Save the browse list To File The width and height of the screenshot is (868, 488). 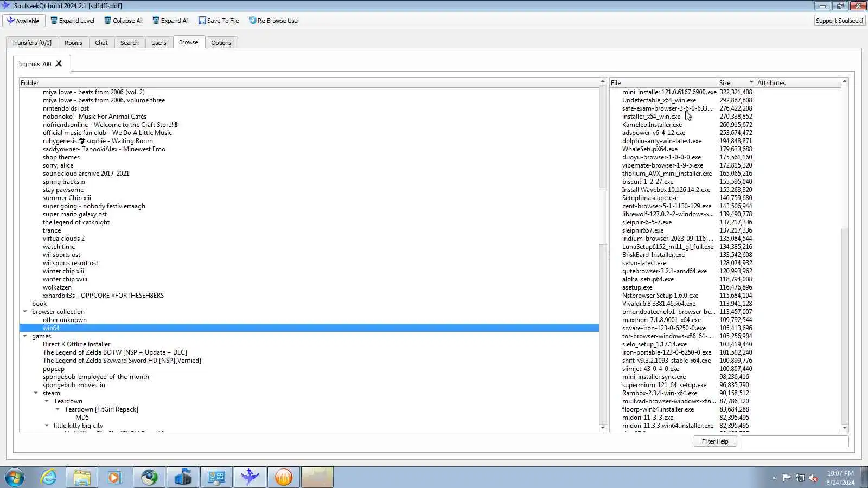219,21
